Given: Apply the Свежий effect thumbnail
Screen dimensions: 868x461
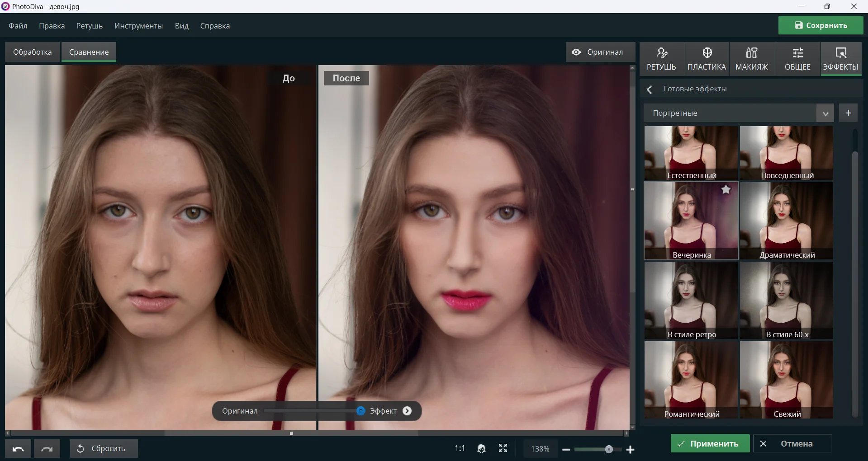Looking at the screenshot, I should 787,380.
